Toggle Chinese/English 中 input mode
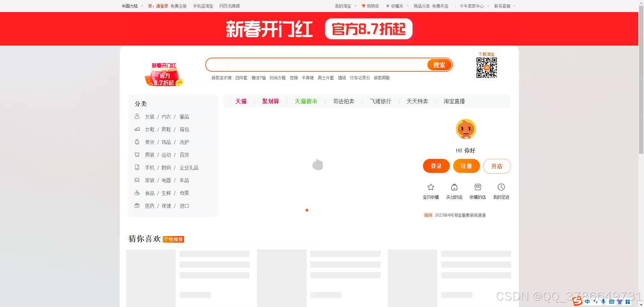 point(587,302)
